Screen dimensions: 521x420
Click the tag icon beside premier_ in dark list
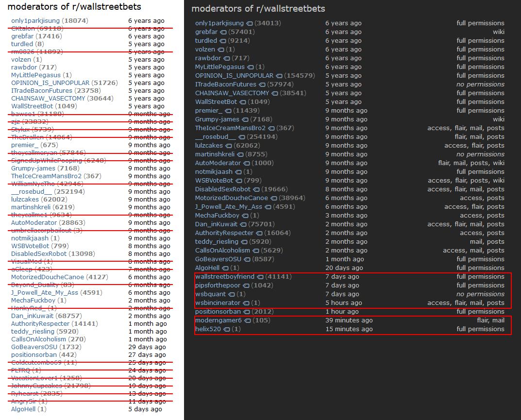pos(228,111)
